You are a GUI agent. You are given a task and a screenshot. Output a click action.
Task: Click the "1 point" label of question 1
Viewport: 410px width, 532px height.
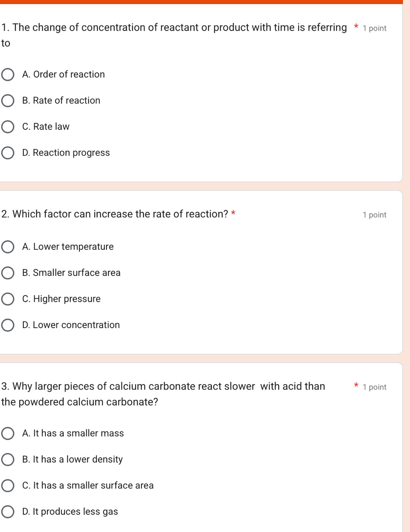[x=374, y=28]
